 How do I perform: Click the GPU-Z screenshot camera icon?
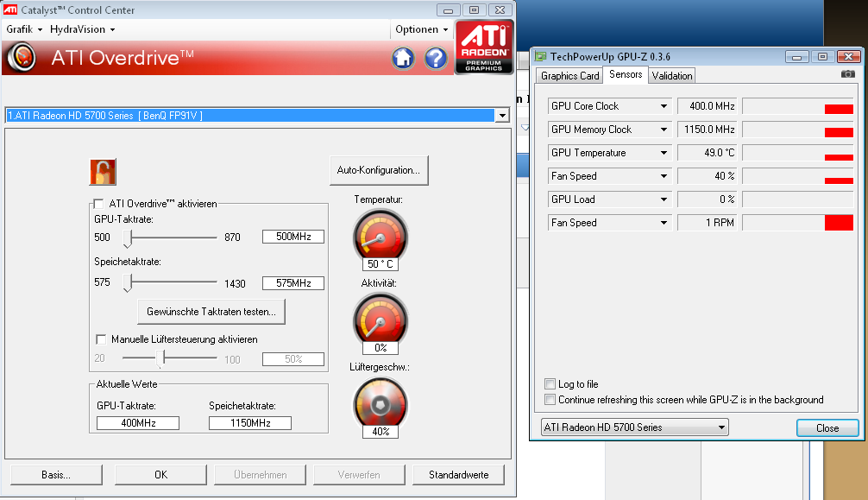pyautogui.click(x=847, y=73)
